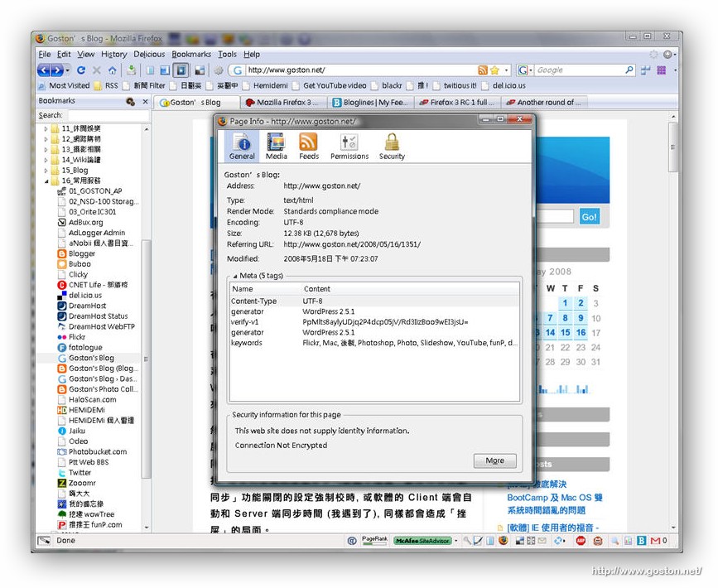Click calendar date 15 on the blog

coord(566,333)
